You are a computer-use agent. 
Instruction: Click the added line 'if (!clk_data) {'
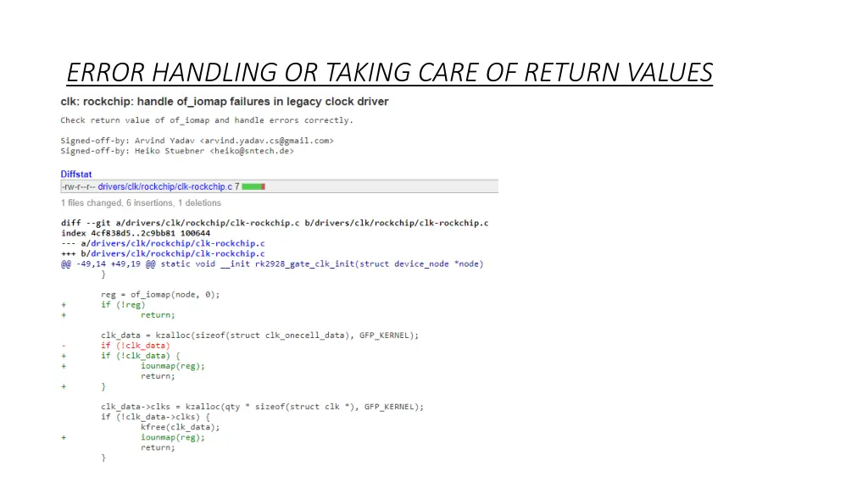(140, 356)
